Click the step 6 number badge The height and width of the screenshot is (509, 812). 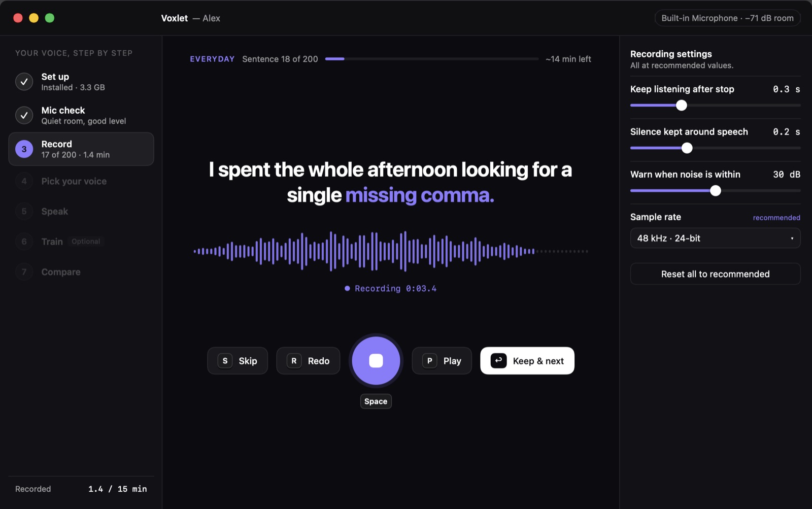click(x=24, y=242)
